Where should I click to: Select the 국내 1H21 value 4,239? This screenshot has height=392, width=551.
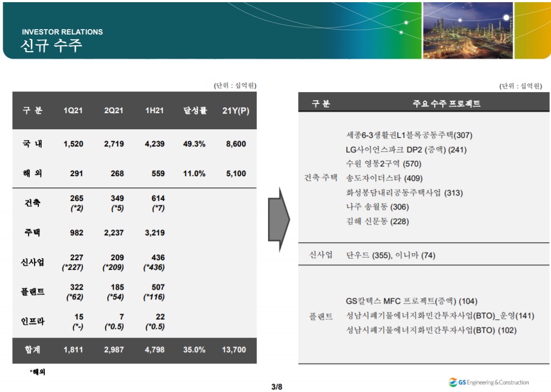coord(155,144)
